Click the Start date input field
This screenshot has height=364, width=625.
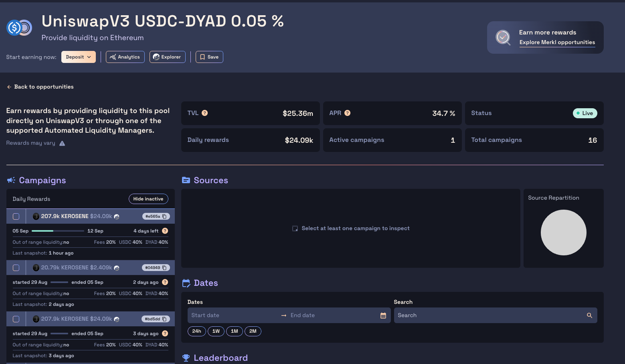[233, 315]
